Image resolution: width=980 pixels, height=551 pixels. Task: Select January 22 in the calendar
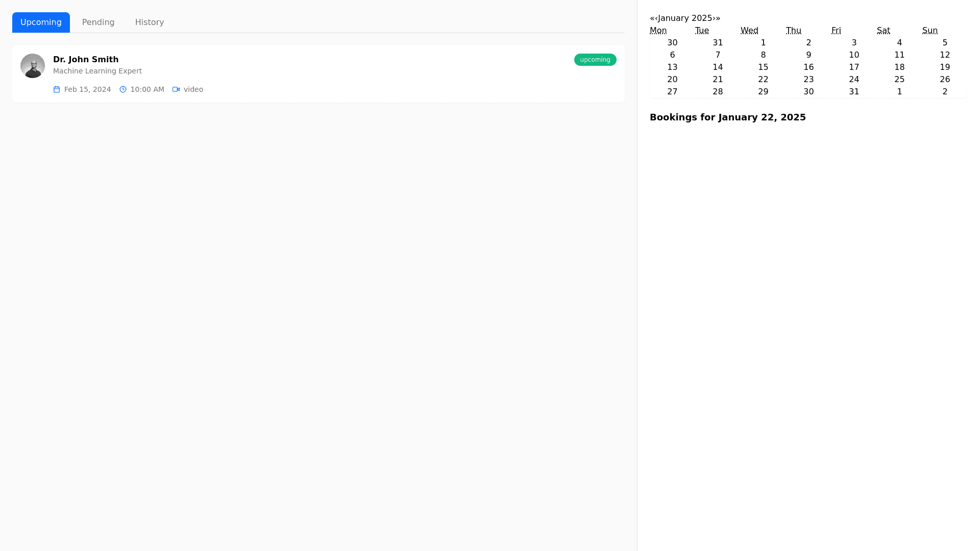coord(763,80)
